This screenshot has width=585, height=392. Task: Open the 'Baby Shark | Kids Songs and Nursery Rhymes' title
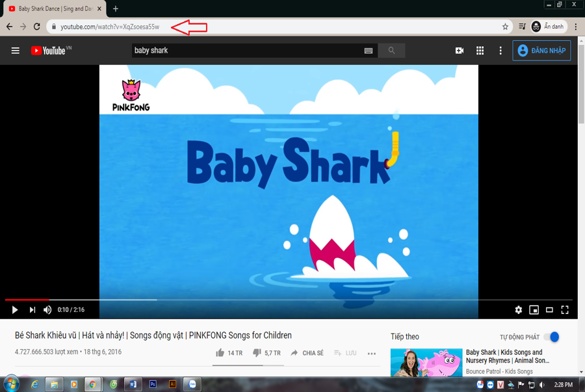tap(508, 356)
